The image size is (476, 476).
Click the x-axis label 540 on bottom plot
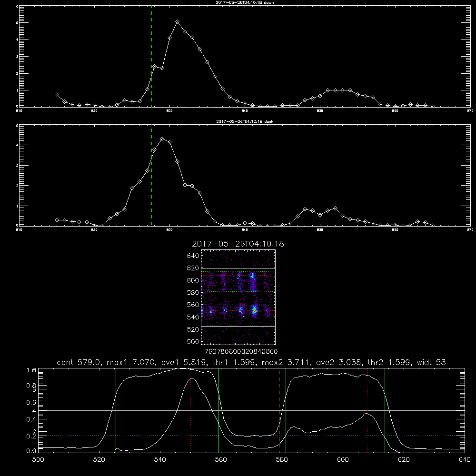[160, 460]
